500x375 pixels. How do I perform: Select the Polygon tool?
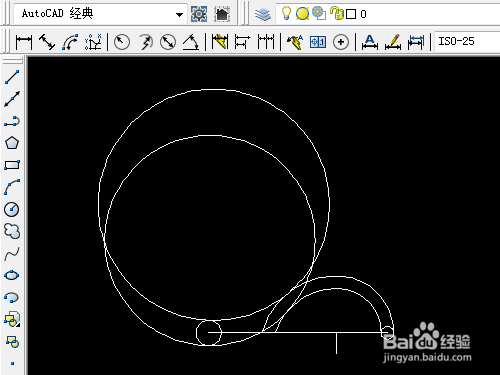(x=12, y=143)
